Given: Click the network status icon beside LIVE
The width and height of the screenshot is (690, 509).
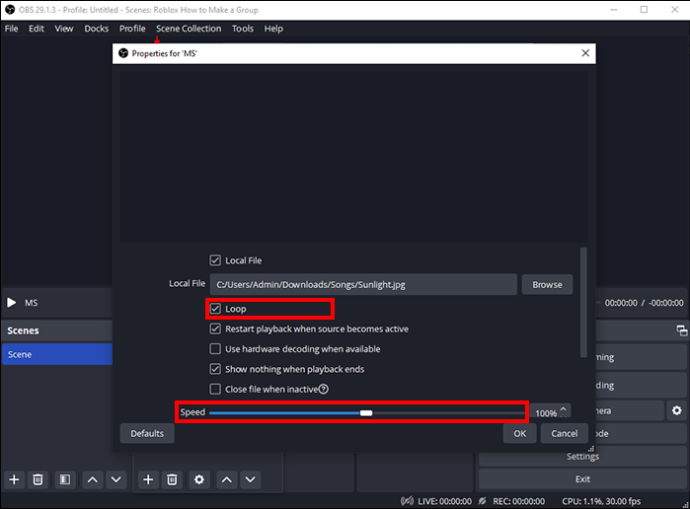Looking at the screenshot, I should (407, 501).
